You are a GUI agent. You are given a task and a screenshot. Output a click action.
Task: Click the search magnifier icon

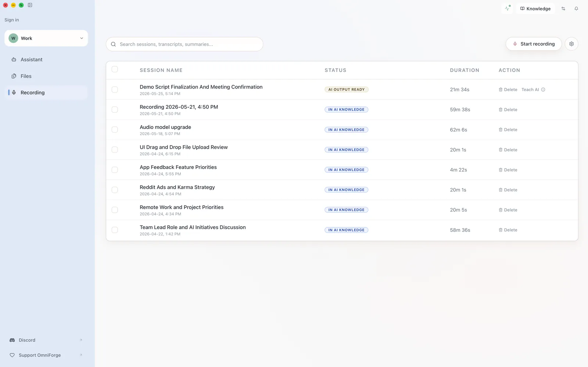tap(114, 44)
